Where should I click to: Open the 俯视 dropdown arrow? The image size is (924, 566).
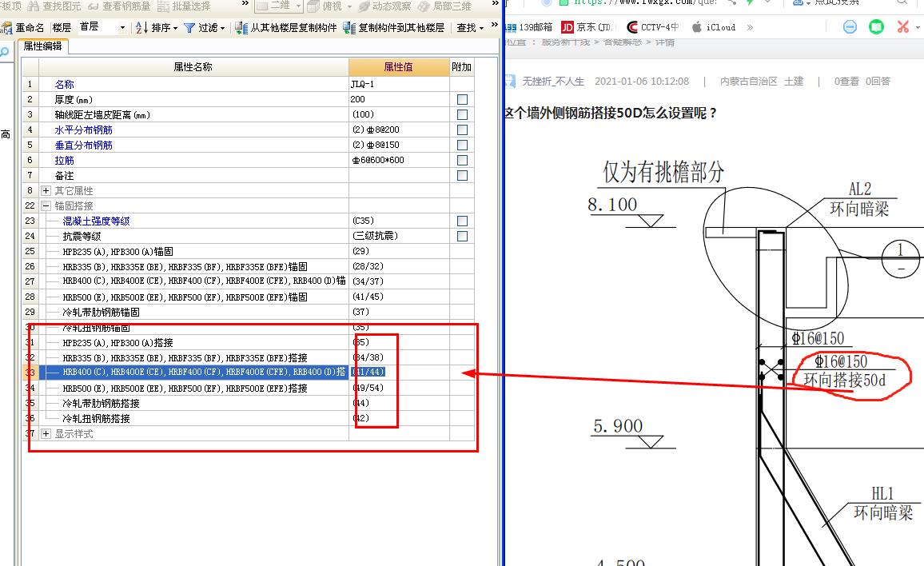pos(349,6)
